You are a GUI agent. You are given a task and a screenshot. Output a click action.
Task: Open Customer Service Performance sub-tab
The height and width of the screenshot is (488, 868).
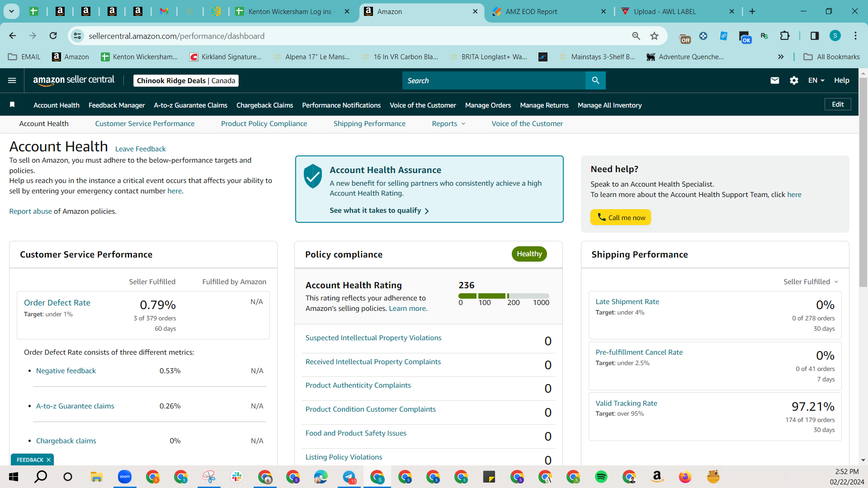point(145,124)
